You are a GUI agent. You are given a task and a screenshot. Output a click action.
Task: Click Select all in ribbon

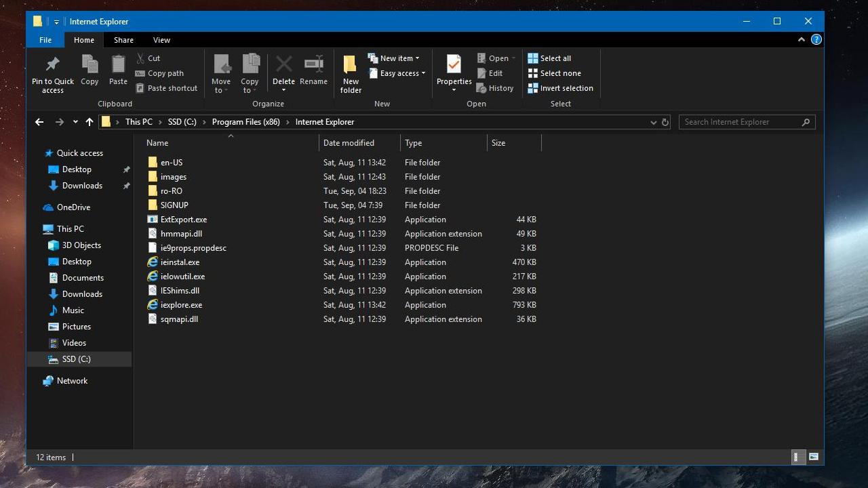549,58
